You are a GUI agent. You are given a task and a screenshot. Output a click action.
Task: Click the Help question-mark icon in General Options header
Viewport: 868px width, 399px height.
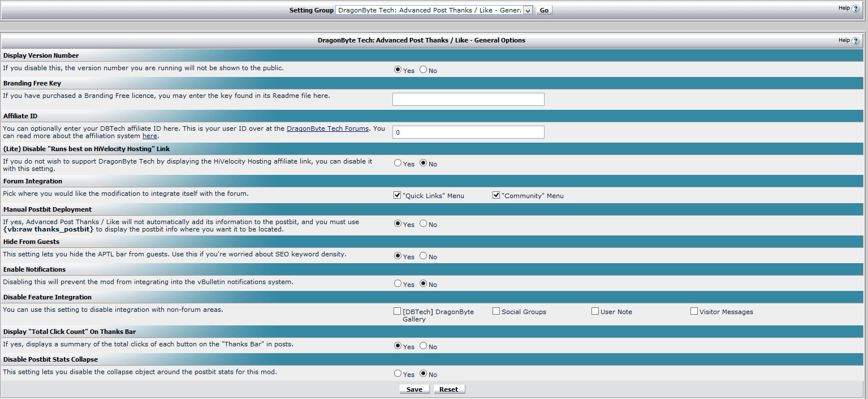856,41
